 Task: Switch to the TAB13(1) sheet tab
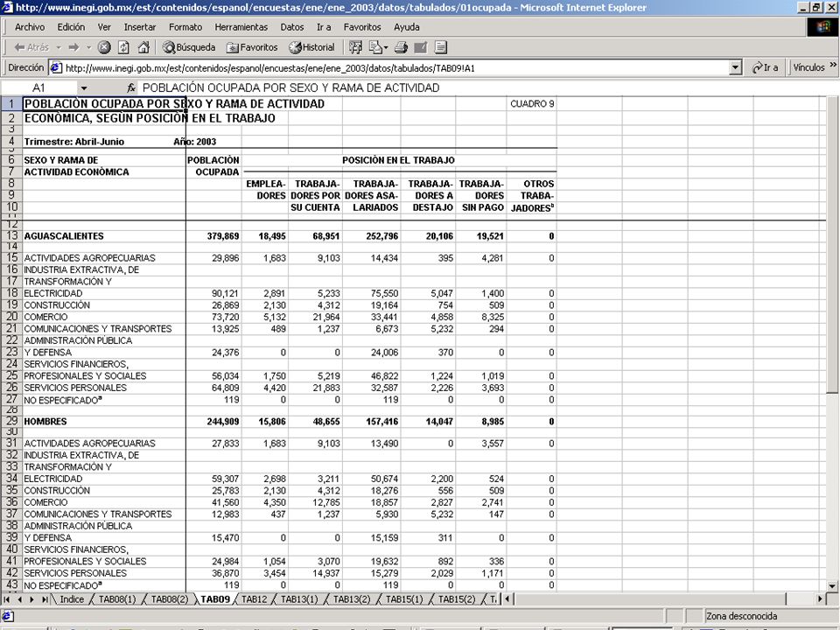pos(299,599)
